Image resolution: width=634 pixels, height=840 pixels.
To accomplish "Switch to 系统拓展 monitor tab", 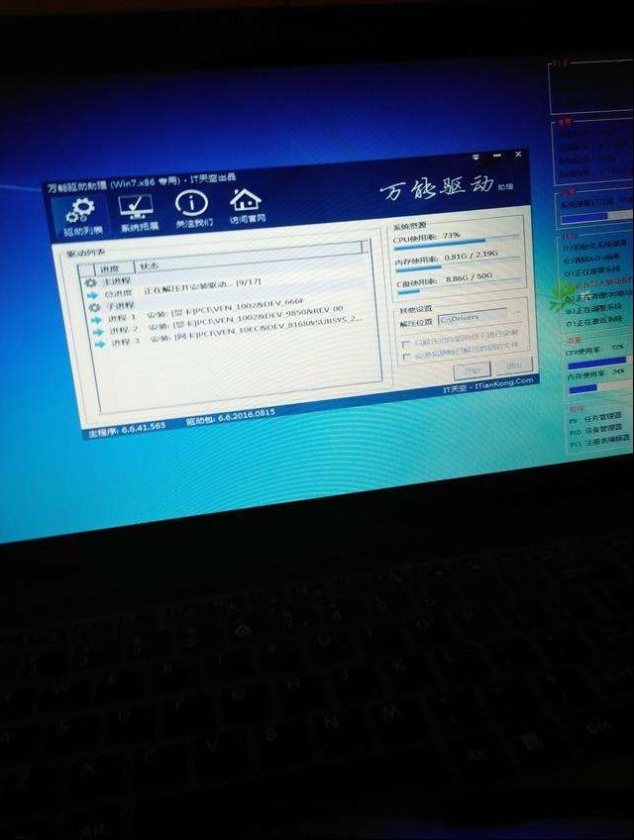I will pos(138,213).
